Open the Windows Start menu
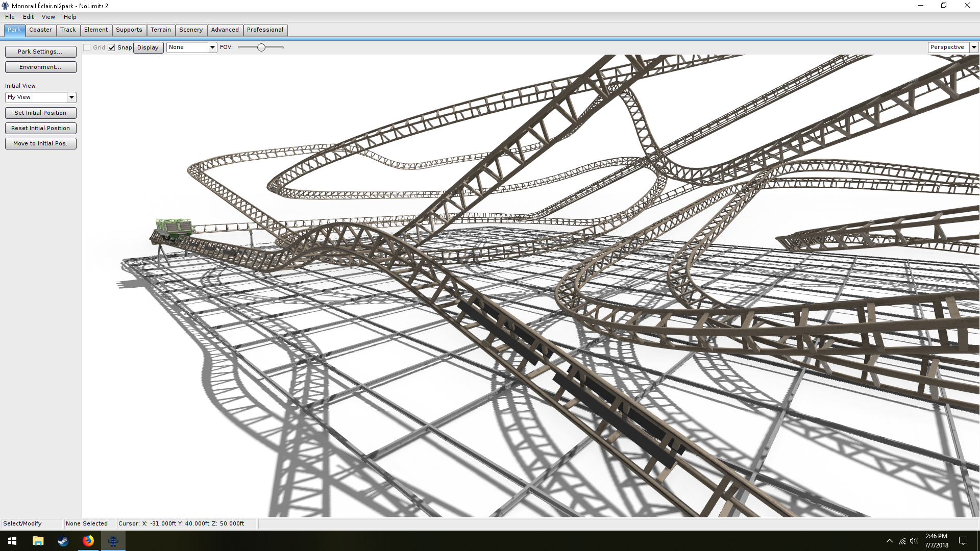980x551 pixels. (x=12, y=541)
